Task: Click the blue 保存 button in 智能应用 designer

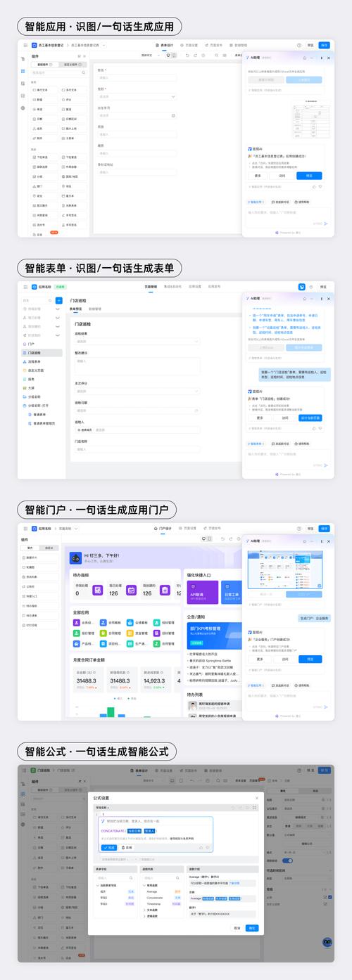Action: click(324, 45)
